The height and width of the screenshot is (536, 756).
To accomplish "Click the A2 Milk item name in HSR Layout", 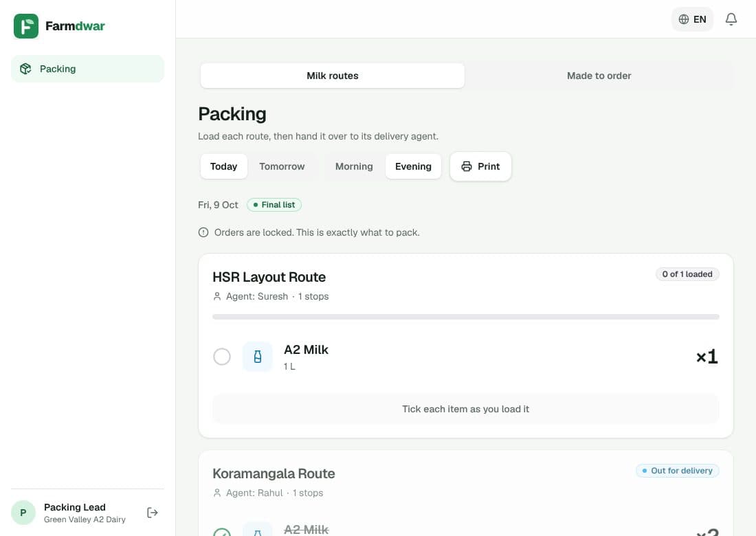I will point(306,350).
